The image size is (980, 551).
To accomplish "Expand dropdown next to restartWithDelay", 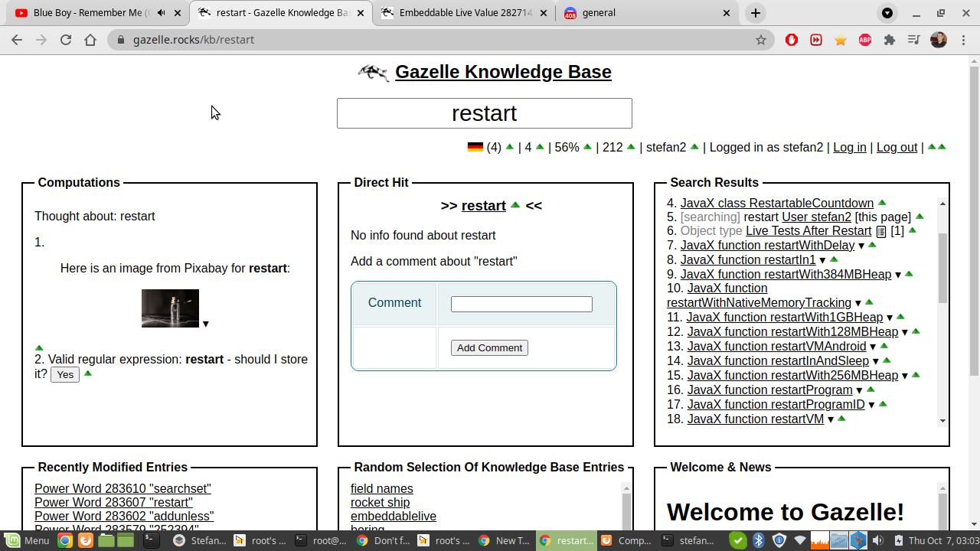I will coord(861,246).
